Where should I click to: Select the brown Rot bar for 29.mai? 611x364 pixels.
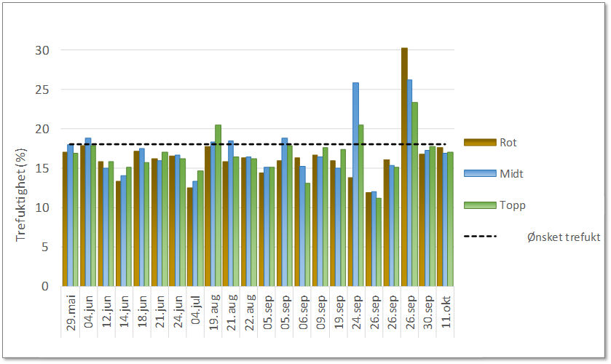point(65,219)
